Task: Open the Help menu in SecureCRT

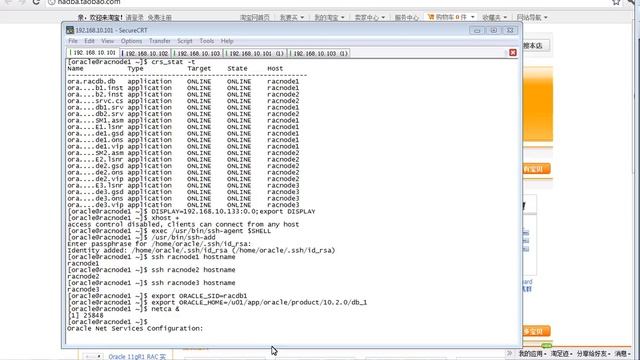Action: [x=227, y=41]
